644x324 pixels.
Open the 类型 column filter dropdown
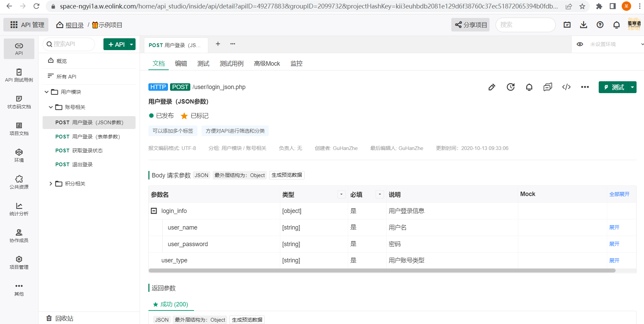tap(341, 194)
